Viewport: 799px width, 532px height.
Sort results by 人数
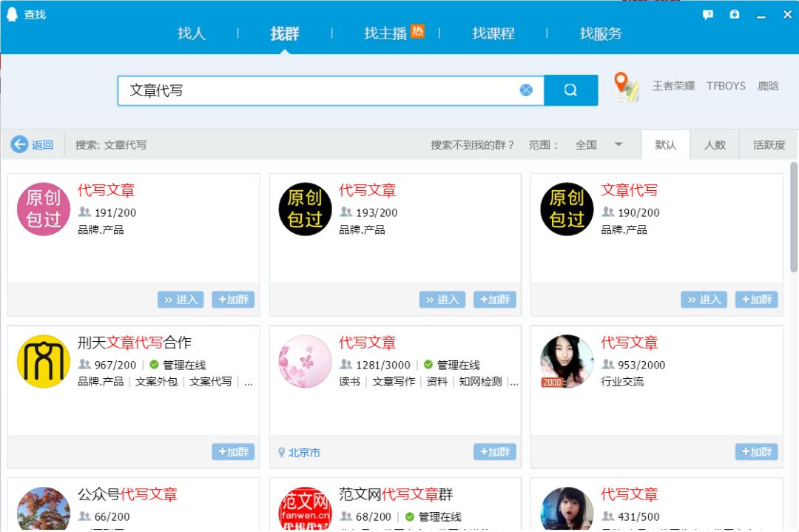point(715,145)
